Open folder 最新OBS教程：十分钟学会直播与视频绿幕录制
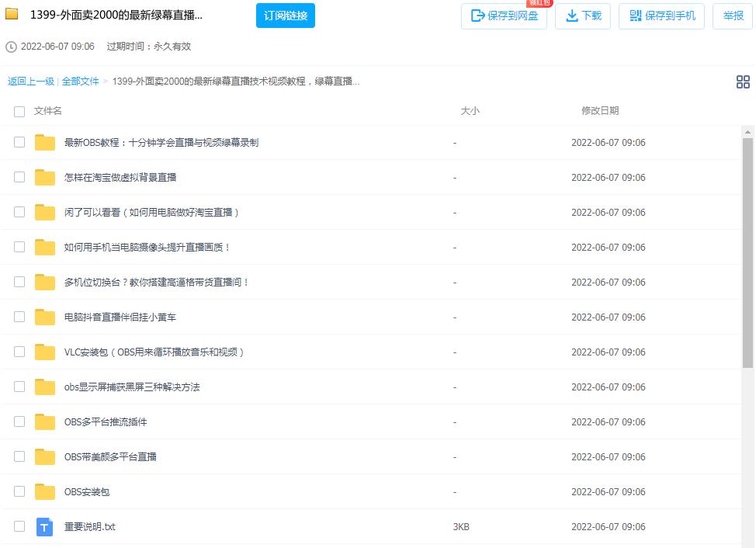The height and width of the screenshot is (548, 756). pyautogui.click(x=161, y=143)
